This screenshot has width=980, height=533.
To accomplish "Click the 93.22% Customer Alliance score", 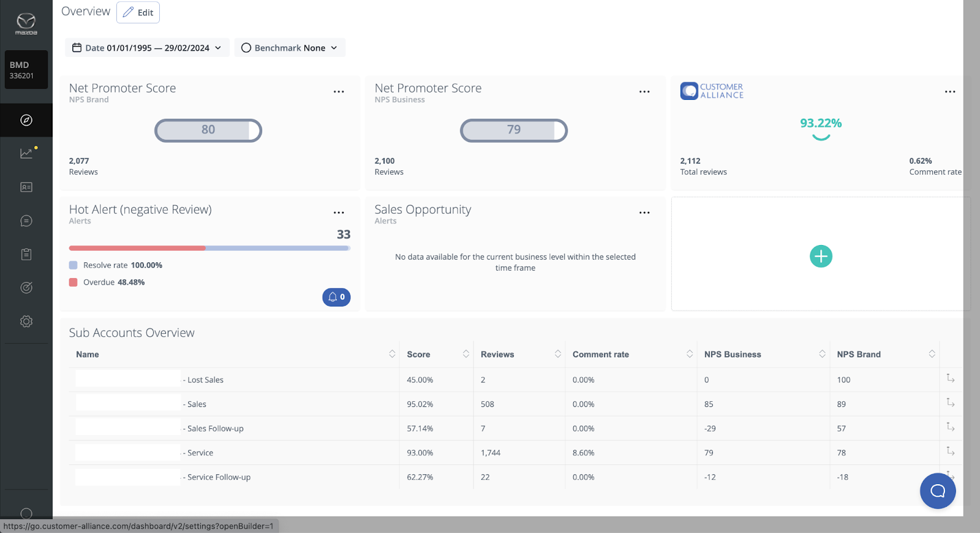I will tap(821, 123).
